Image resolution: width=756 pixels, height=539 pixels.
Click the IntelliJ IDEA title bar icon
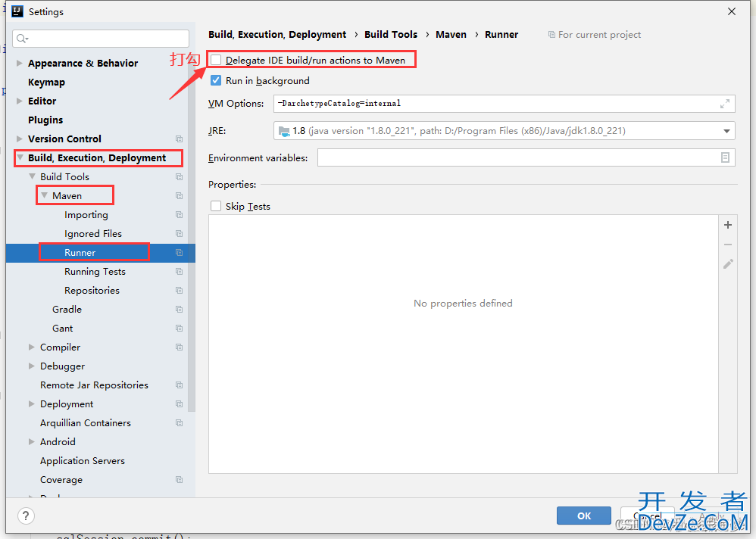[x=17, y=11]
